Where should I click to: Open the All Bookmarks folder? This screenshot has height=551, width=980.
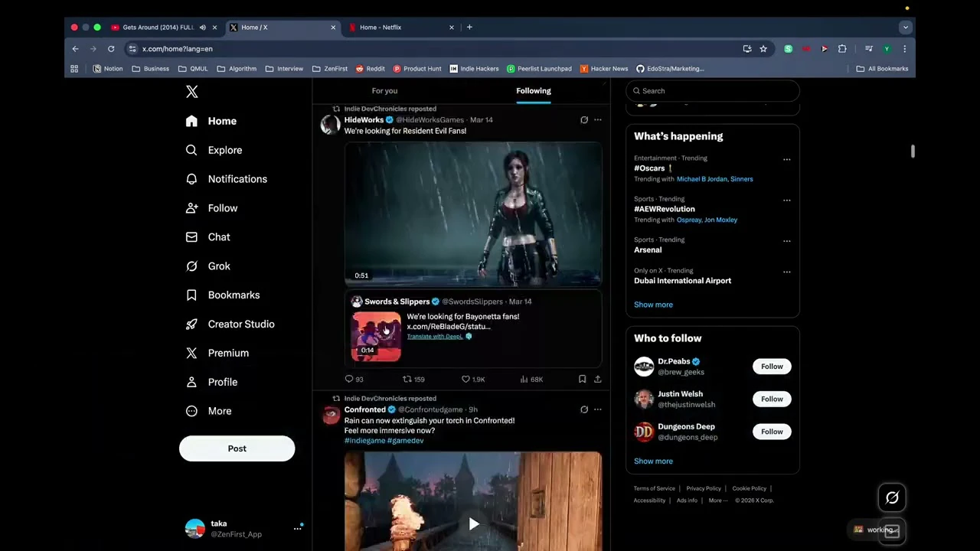coord(882,69)
